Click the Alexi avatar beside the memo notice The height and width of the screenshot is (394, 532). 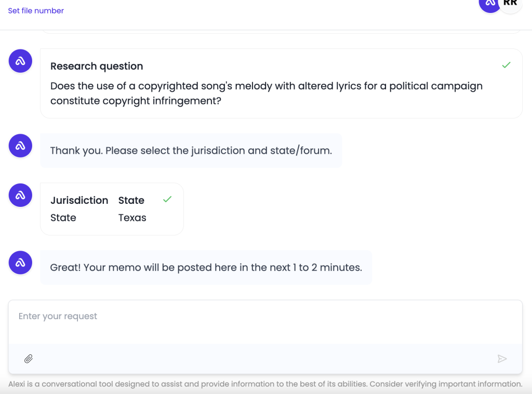pos(21,262)
